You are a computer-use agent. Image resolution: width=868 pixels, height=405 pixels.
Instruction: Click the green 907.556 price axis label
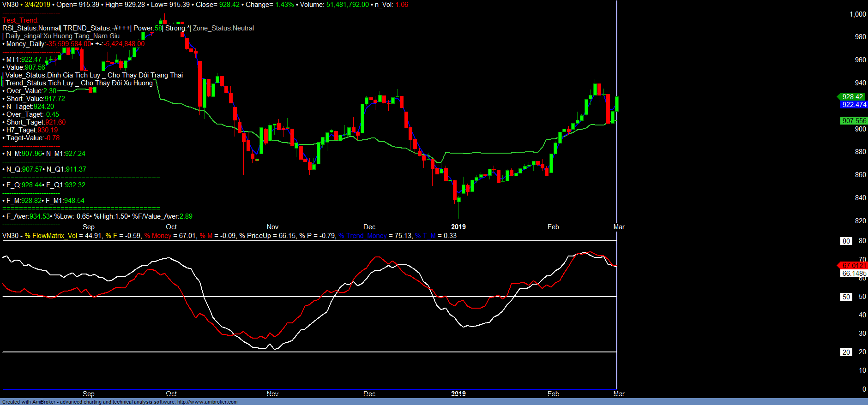point(854,121)
